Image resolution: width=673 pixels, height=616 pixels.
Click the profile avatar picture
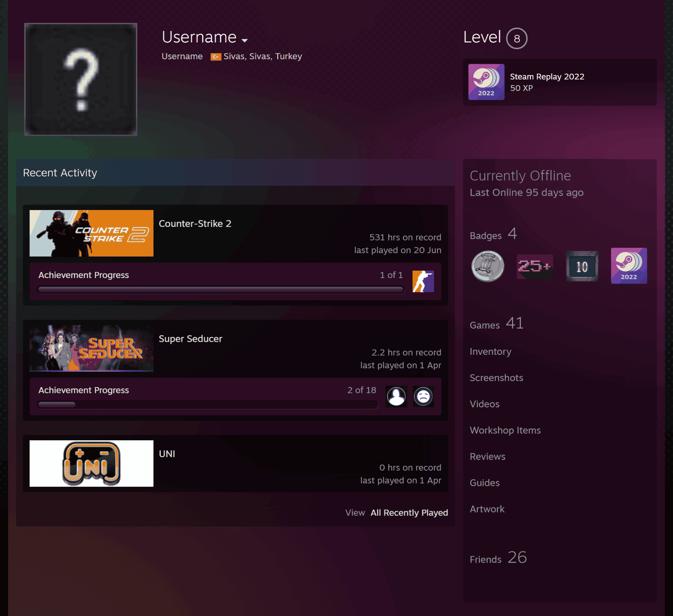81,79
